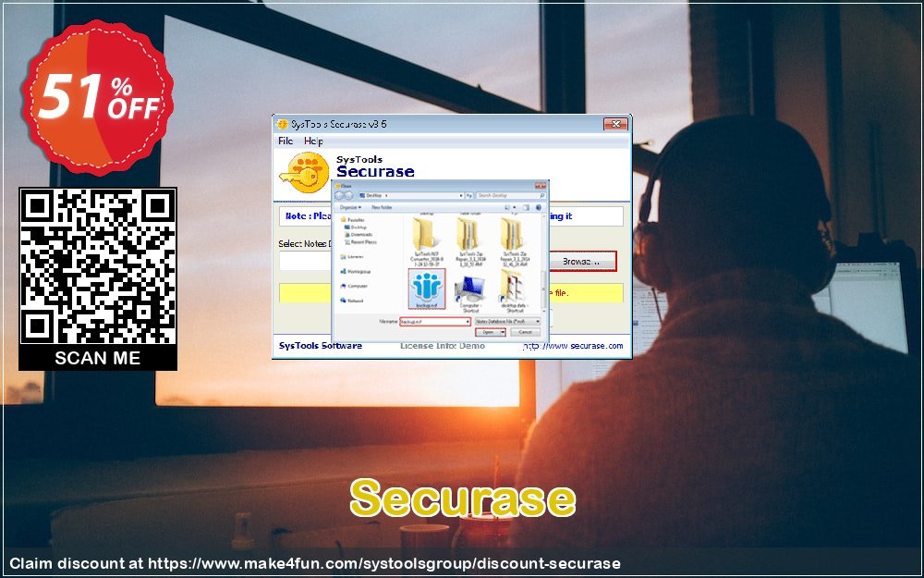The image size is (924, 578).
Task: Click the Securase key logo icon
Action: point(305,172)
